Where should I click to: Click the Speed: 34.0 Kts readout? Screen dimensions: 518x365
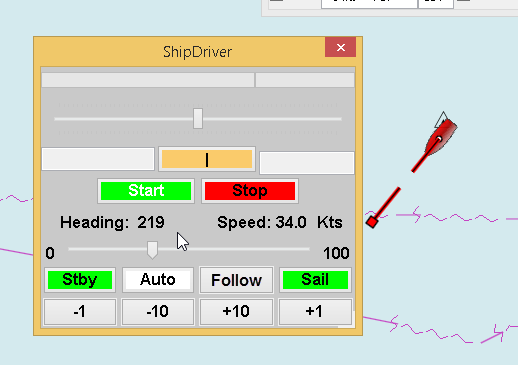coord(280,222)
